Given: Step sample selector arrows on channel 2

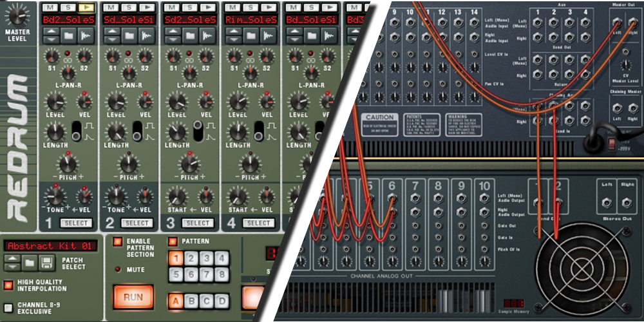Looking at the screenshot, I should click(x=111, y=36).
